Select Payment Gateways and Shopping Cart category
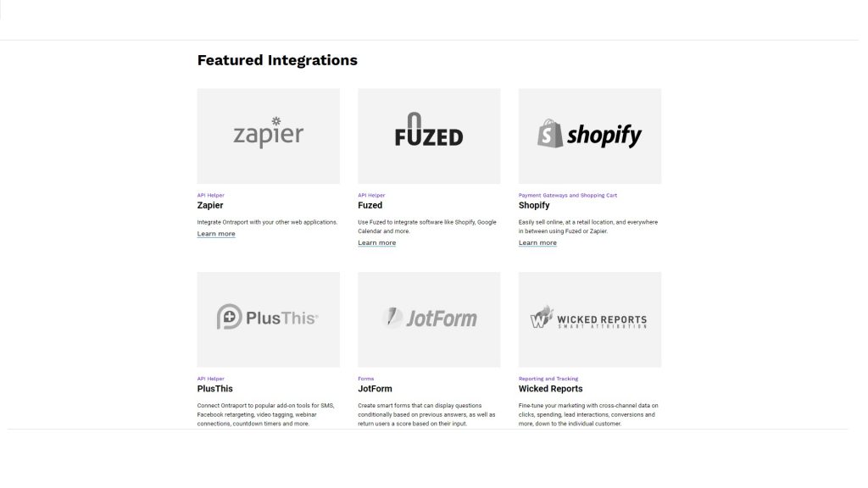Screen dimensions: 868x488 (x=568, y=196)
